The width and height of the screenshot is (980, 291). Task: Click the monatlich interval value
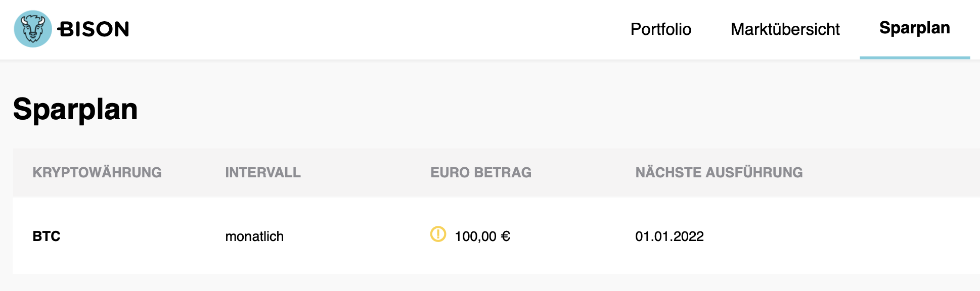click(x=254, y=236)
